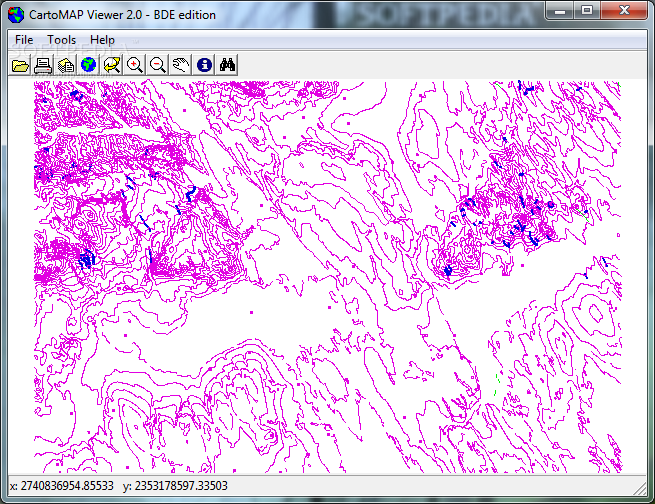Click the y coordinate readout in status bar

[175, 486]
